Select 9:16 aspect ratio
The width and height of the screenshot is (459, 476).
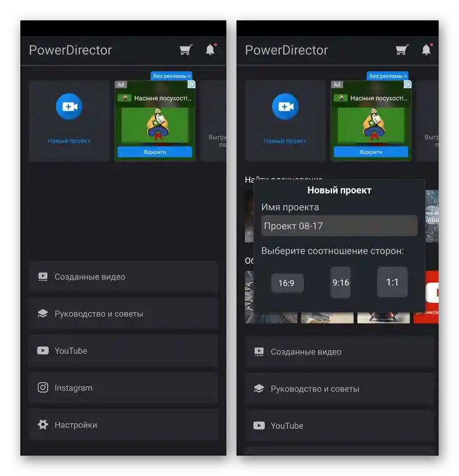click(x=340, y=283)
